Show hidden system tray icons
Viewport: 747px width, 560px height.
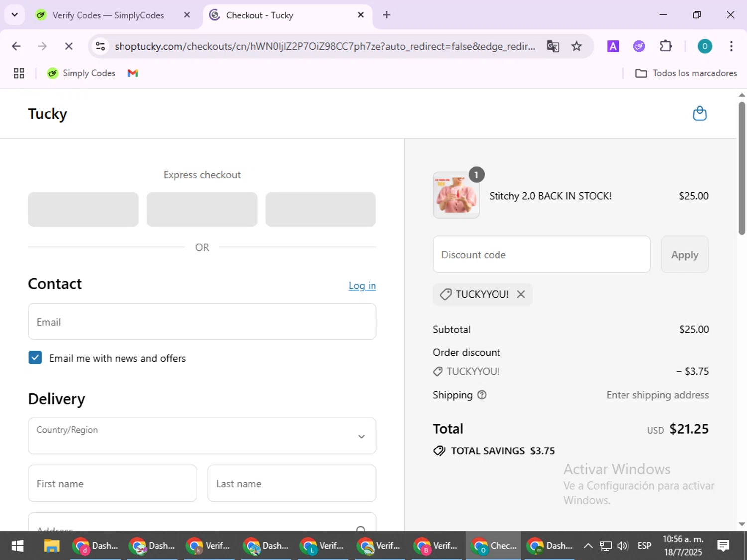(x=588, y=546)
